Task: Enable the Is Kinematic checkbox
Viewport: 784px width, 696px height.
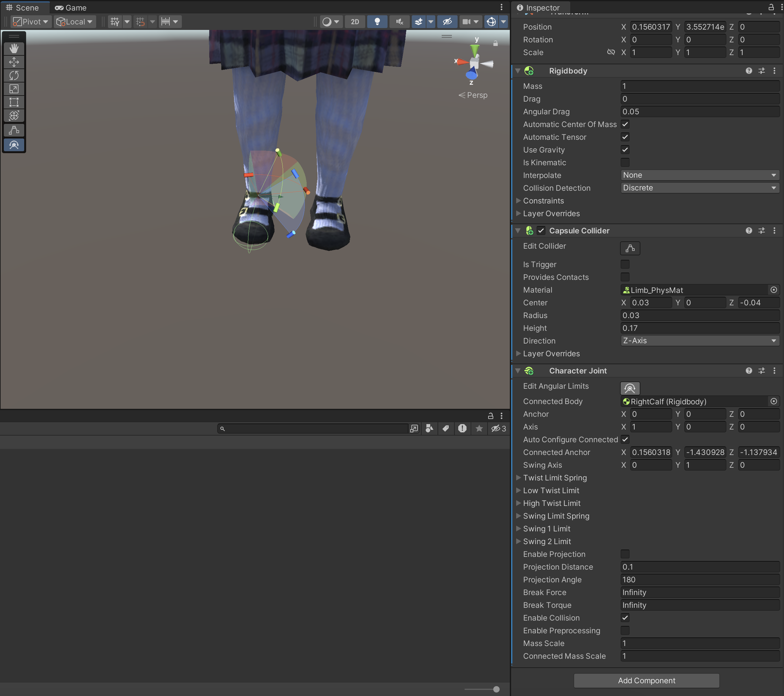Action: pyautogui.click(x=625, y=163)
